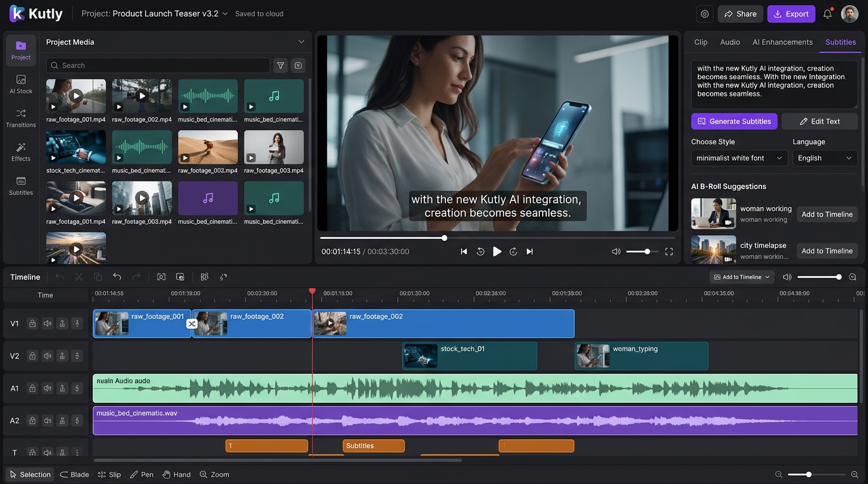Click the preview volume slider
Image resolution: width=868 pixels, height=484 pixels.
click(x=642, y=251)
